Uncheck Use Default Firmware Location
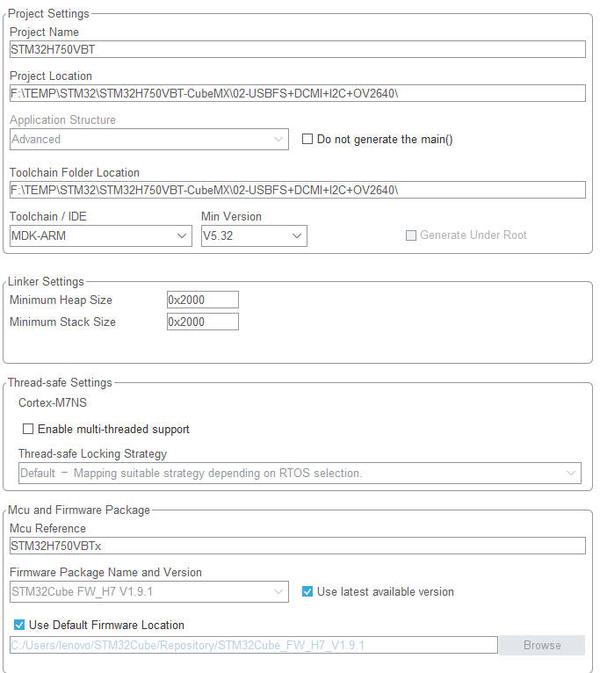Image resolution: width=600 pixels, height=673 pixels. 20,625
